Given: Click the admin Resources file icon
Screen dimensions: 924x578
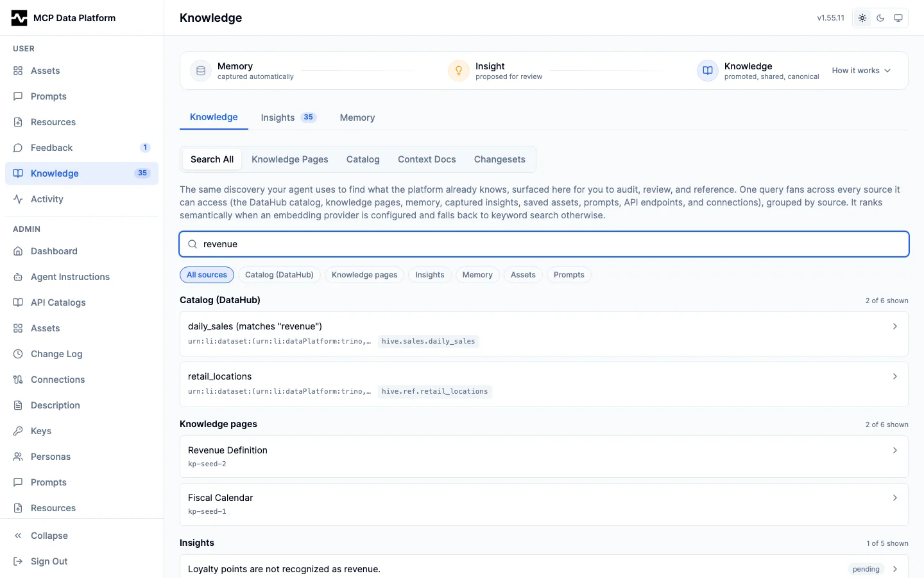Looking at the screenshot, I should pyautogui.click(x=18, y=508).
